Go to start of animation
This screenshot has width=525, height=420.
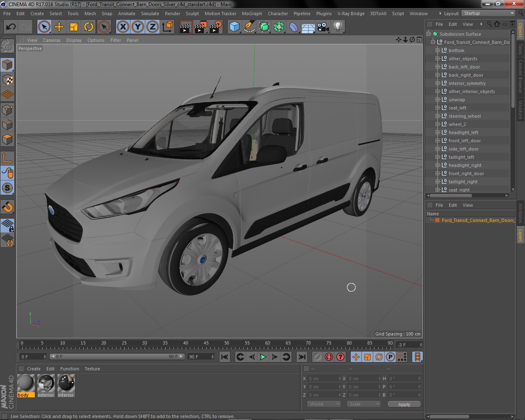click(224, 357)
